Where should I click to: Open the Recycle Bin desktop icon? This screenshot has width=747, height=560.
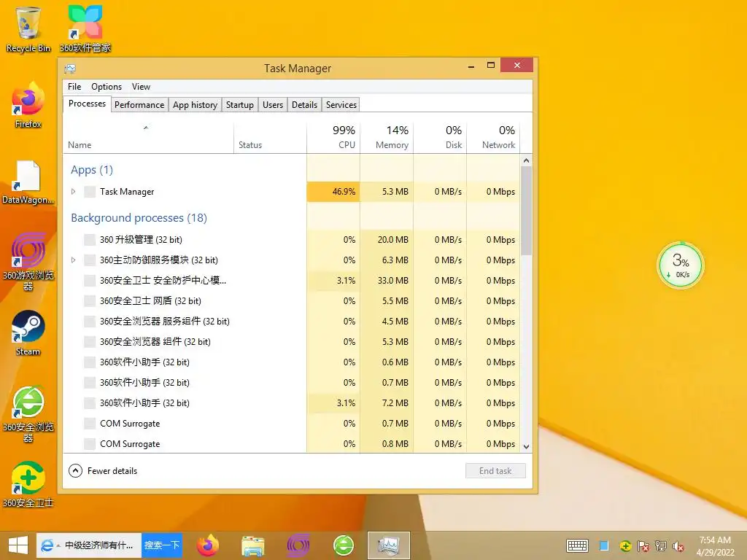click(x=28, y=28)
